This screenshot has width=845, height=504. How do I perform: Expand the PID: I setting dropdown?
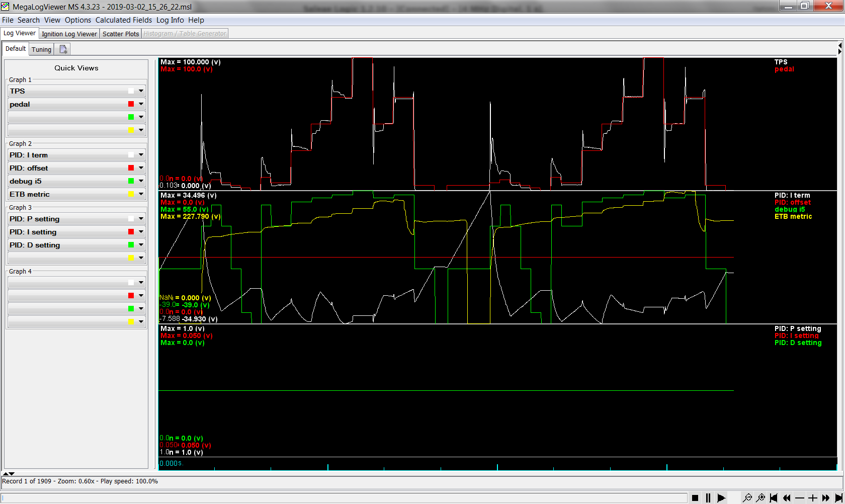coord(141,232)
